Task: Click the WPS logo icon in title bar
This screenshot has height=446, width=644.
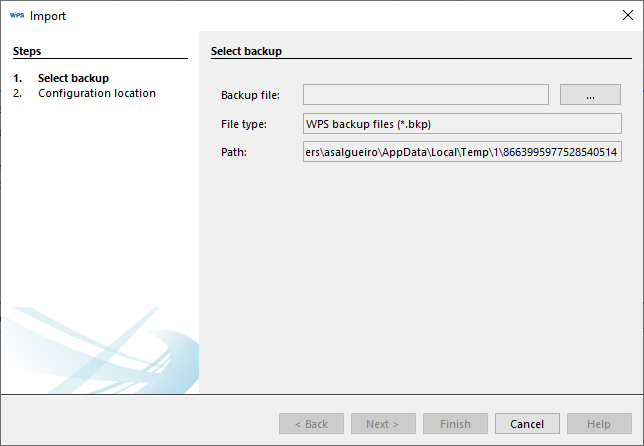Action: tap(16, 16)
